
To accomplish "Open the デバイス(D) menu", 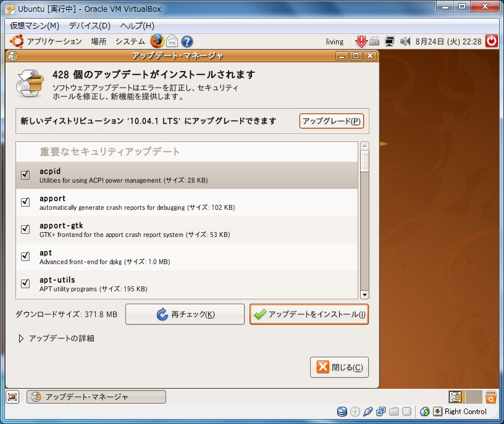I will 90,26.
